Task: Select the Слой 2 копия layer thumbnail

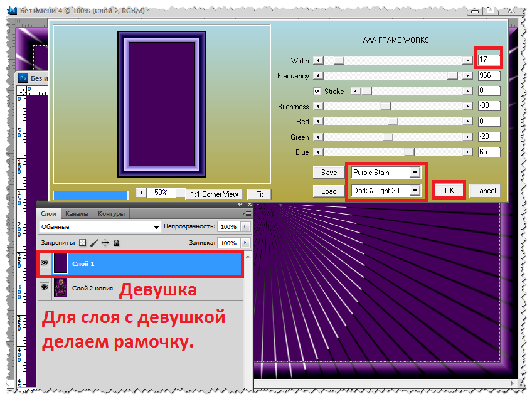Action: point(60,288)
